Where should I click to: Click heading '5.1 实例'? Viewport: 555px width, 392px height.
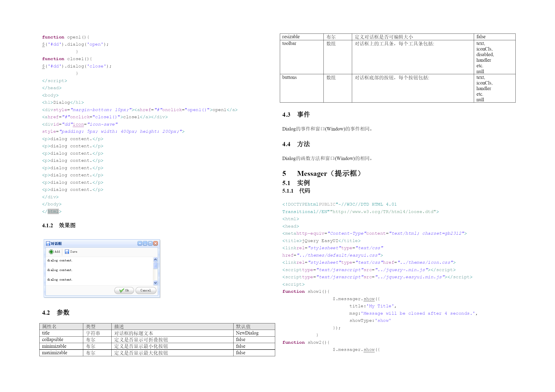[x=296, y=183]
